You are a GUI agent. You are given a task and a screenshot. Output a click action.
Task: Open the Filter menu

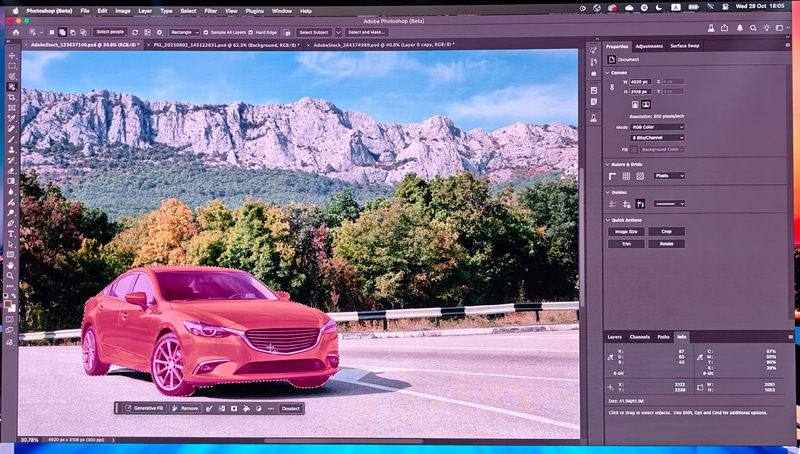click(210, 11)
